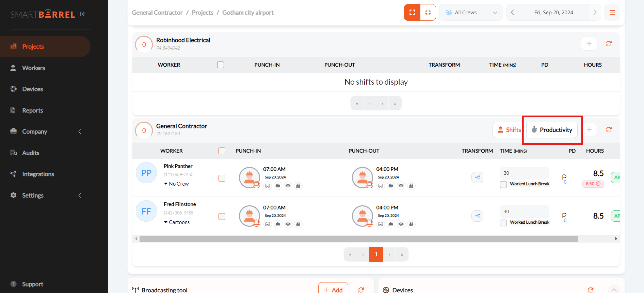Switch to the Productivity tab
Viewport: 644px width, 293px height.
tap(552, 130)
